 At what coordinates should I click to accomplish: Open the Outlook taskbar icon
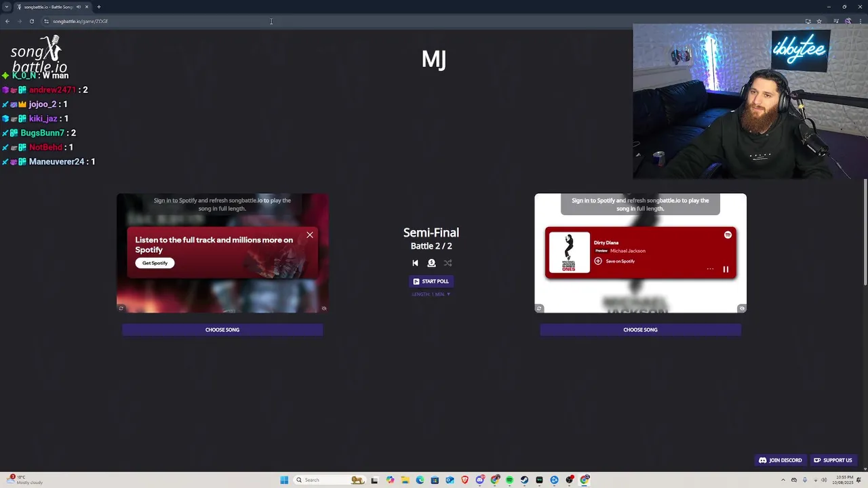pos(450,480)
